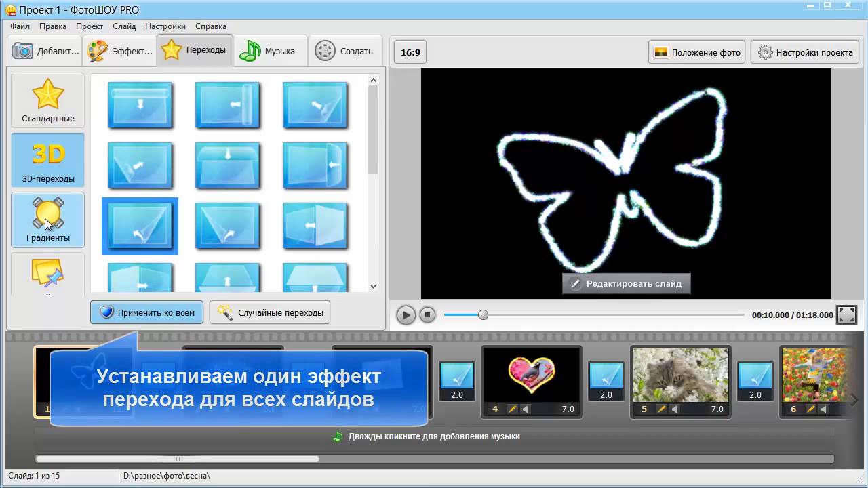Open the 3D-переходы category
868x488 pixels.
click(48, 160)
